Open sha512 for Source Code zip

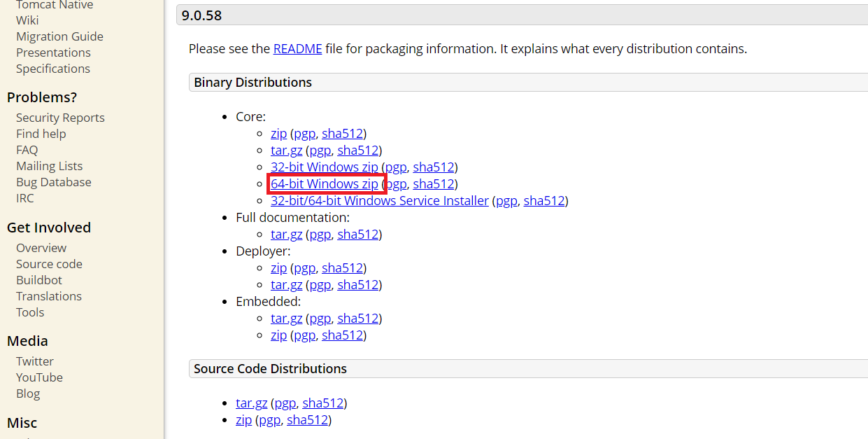(307, 420)
